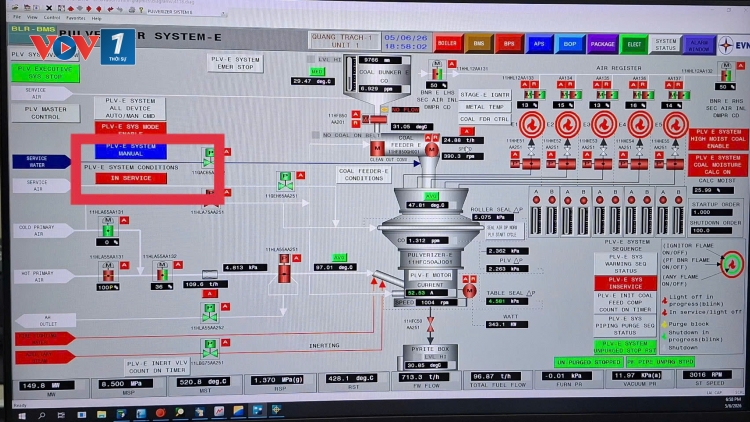This screenshot has height=422, width=750.
Task: Switch to the PACKAGE display
Action: (602, 44)
